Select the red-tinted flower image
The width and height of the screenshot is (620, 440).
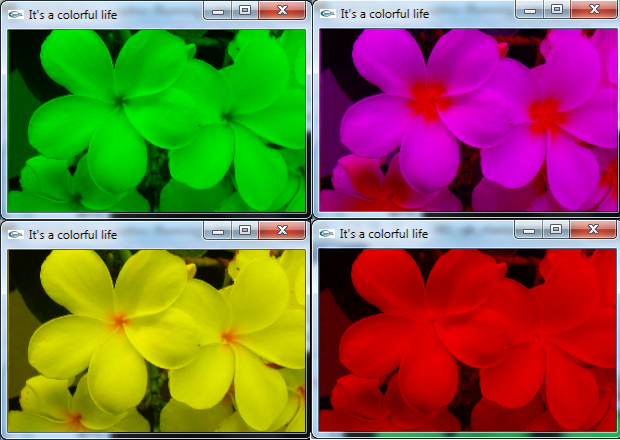(x=468, y=340)
